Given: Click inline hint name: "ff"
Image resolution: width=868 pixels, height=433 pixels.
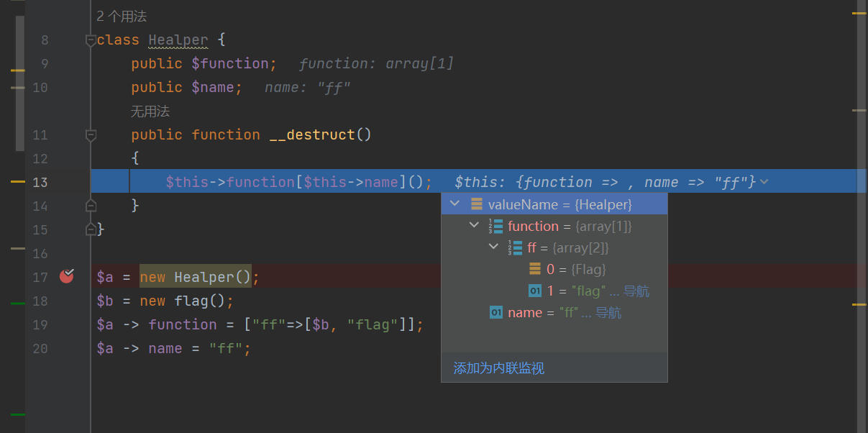Looking at the screenshot, I should [x=307, y=88].
